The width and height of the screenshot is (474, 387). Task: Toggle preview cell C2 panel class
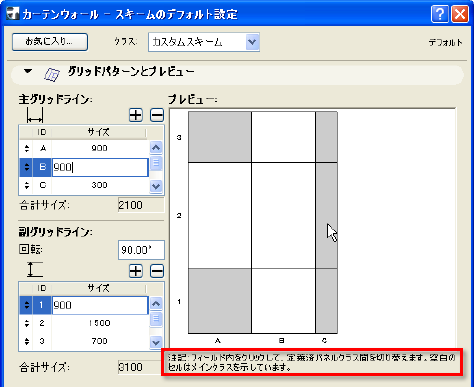[327, 215]
